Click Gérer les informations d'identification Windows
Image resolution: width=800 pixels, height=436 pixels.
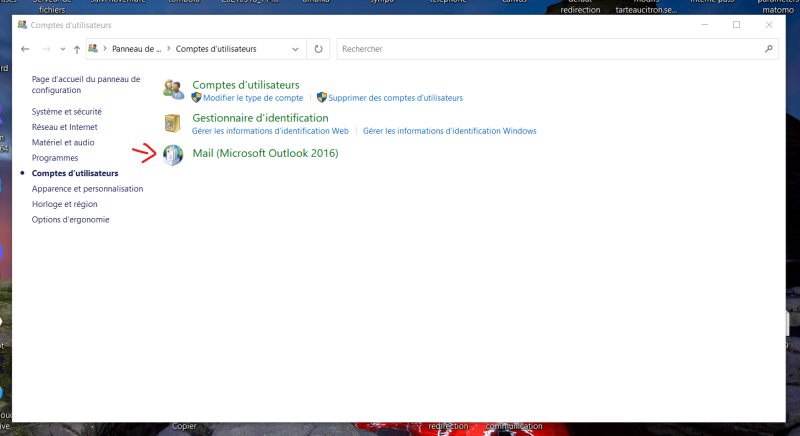click(x=449, y=131)
